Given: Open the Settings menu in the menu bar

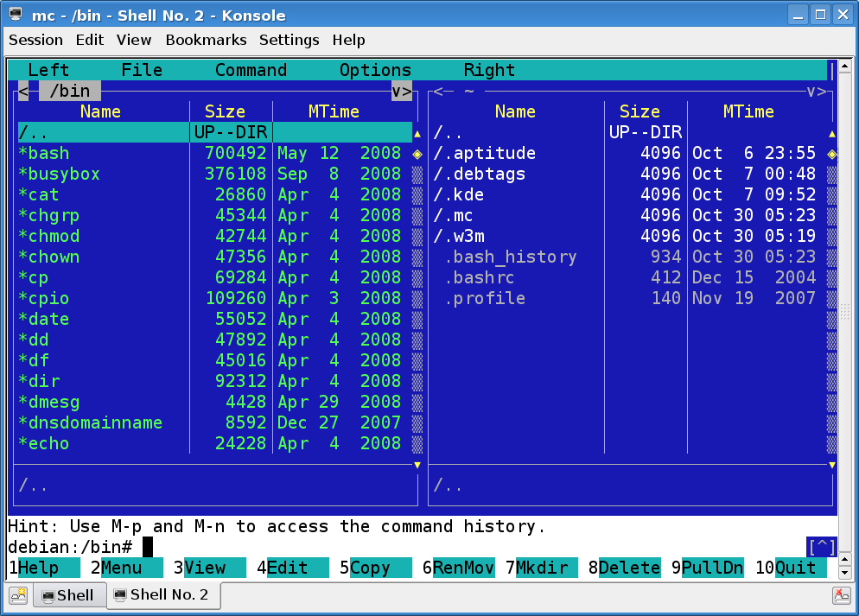Looking at the screenshot, I should pos(289,40).
